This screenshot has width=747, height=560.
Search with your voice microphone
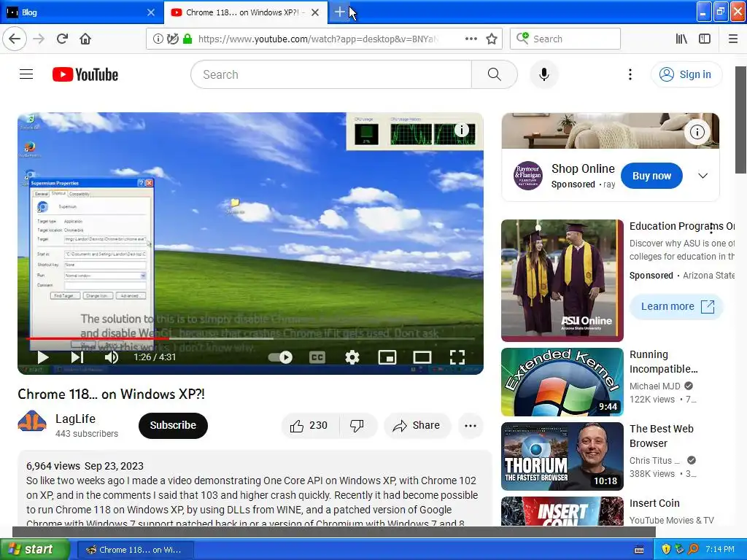click(x=543, y=74)
